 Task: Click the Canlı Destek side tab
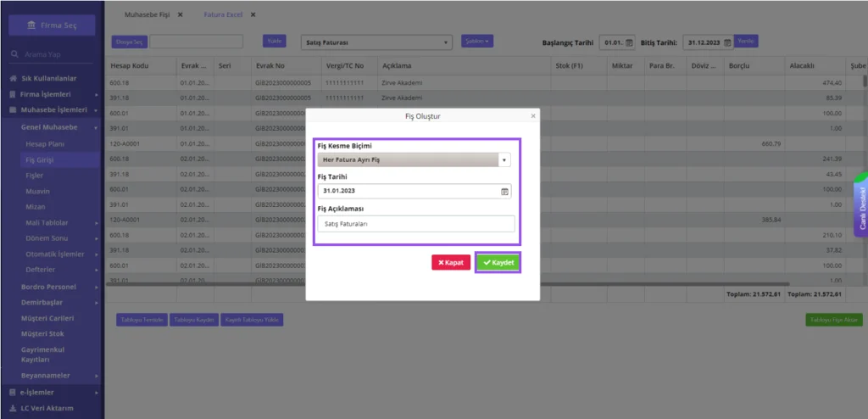pyautogui.click(x=861, y=206)
